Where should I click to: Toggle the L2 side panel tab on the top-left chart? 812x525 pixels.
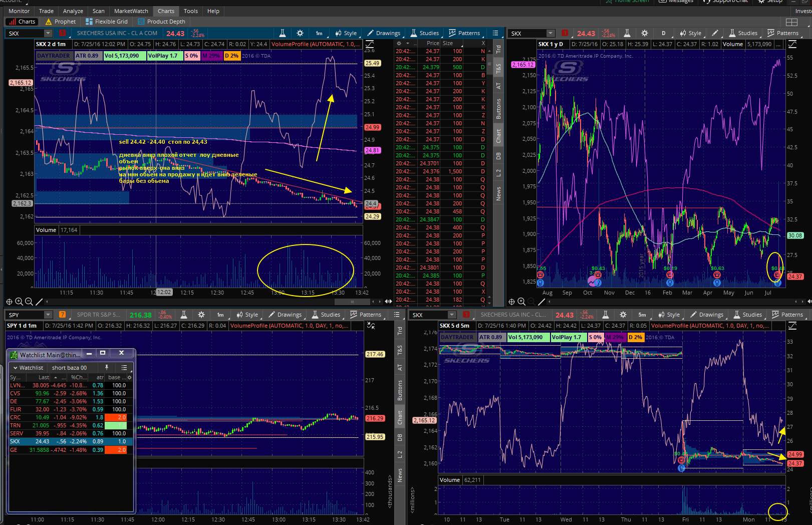(x=498, y=173)
